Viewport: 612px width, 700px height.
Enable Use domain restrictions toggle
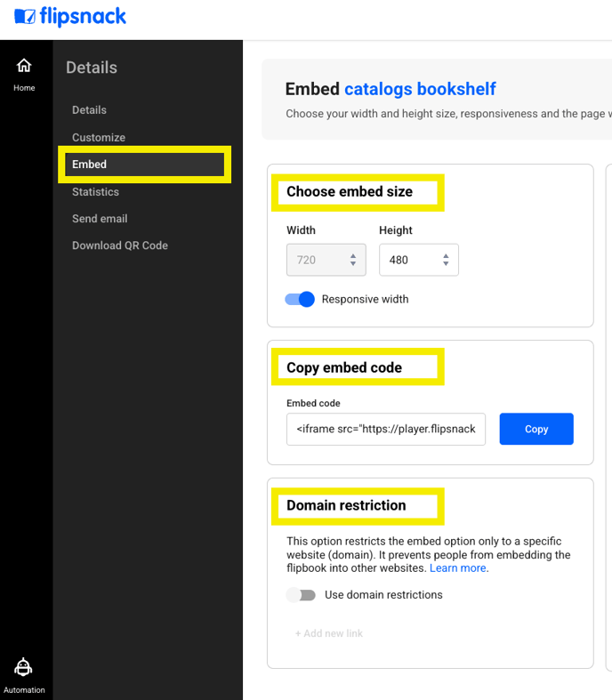(301, 595)
